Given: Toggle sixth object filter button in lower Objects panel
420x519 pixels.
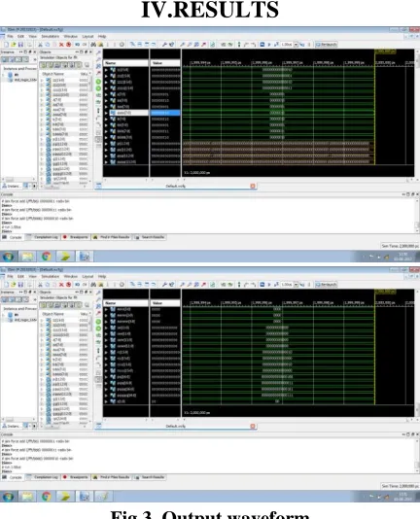Looking at the screenshot, I should [x=79, y=305].
